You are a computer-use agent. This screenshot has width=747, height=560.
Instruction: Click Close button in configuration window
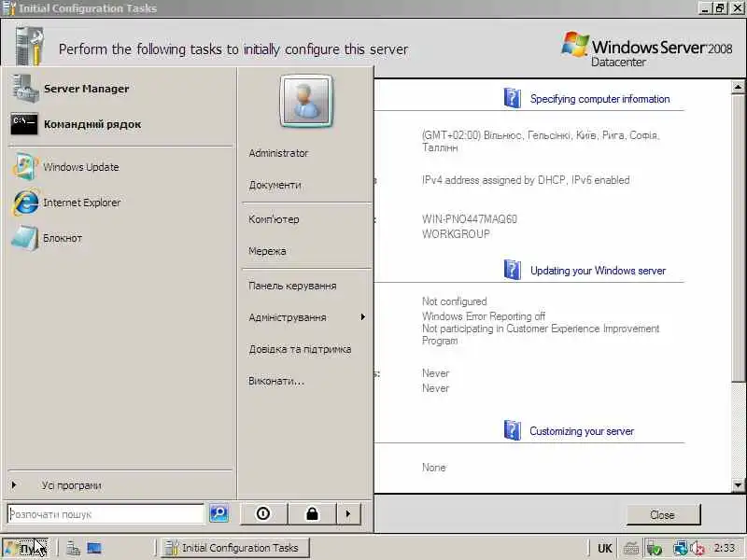click(663, 515)
